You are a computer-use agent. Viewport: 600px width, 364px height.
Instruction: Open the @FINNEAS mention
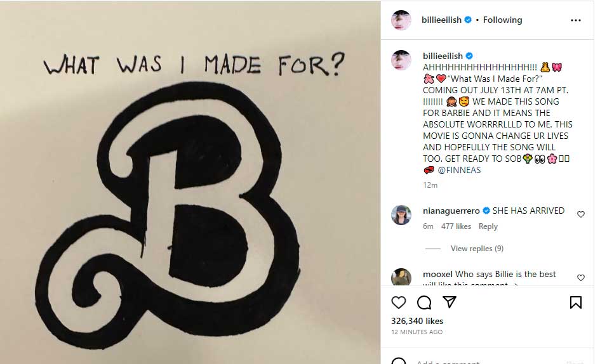tap(459, 170)
